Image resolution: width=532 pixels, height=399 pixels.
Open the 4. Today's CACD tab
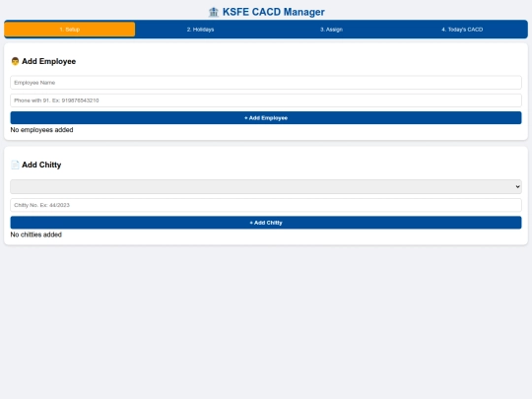[462, 30]
